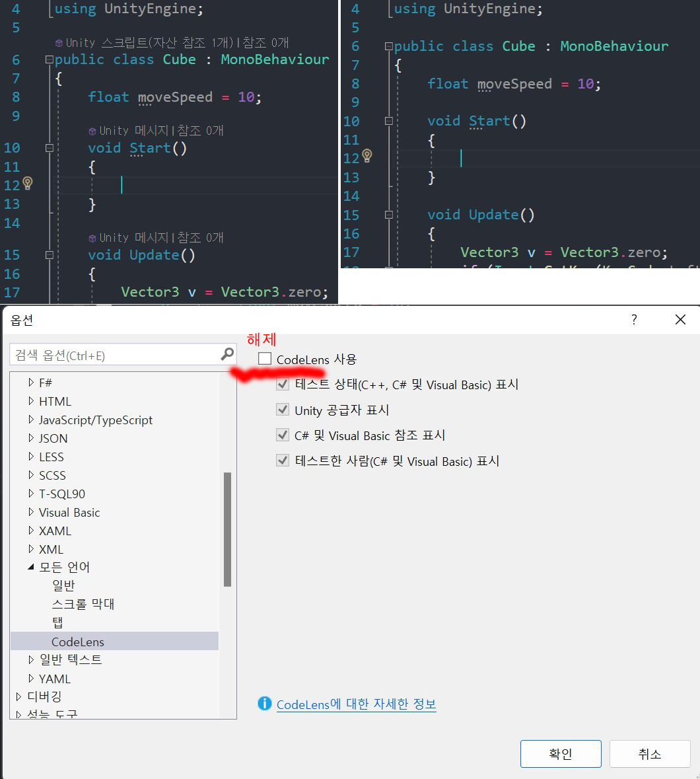Expand the SCSS tree node
Screen dimensions: 700x779
[31, 475]
